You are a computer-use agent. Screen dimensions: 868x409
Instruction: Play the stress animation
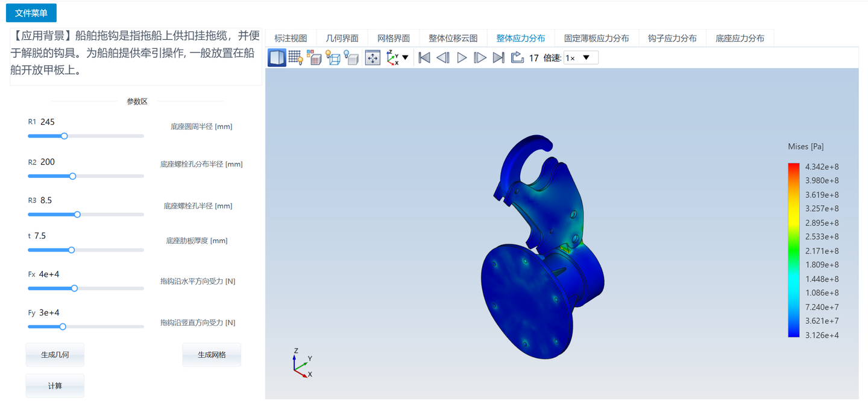(x=462, y=58)
